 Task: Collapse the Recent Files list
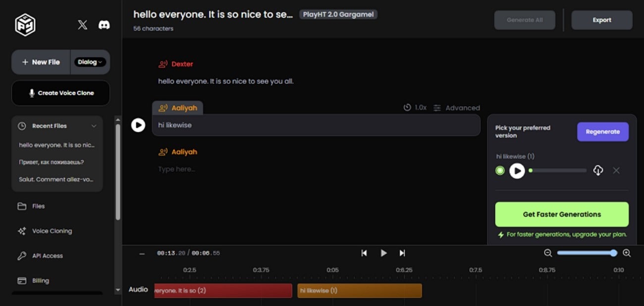[94, 126]
